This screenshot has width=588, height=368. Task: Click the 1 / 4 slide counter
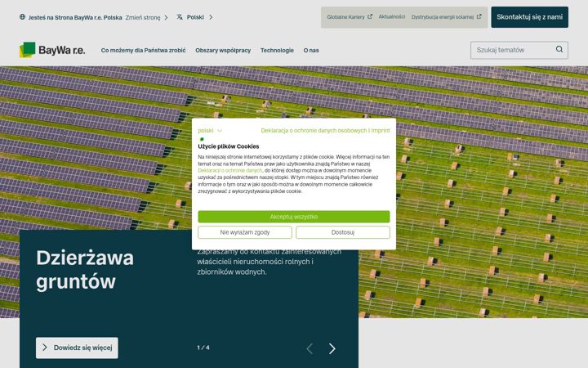point(203,348)
